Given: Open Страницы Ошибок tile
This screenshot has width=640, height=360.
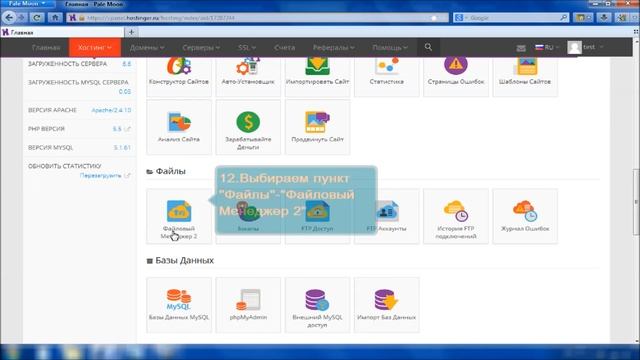Looking at the screenshot, I should tap(456, 76).
